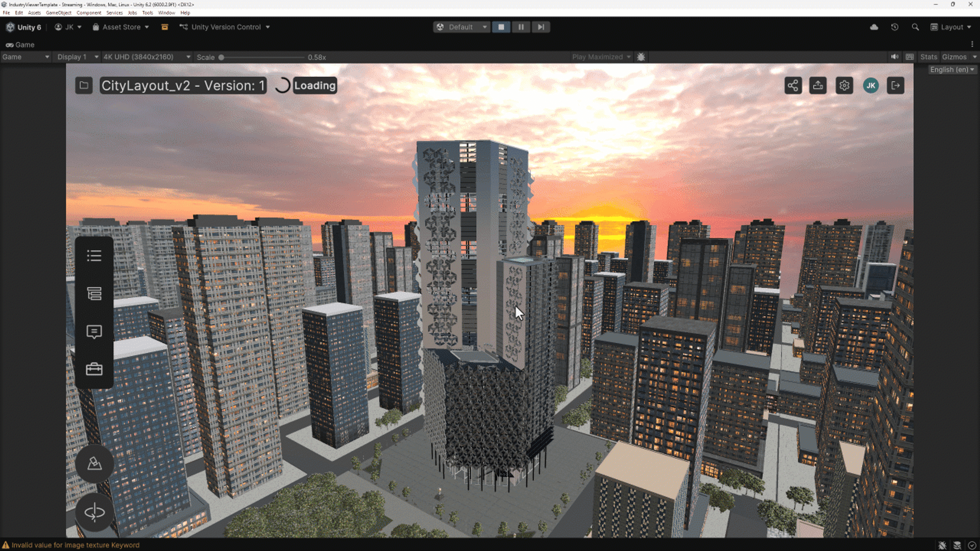Open the Play Maximized dropdown
Screen dimensions: 980x551
click(601, 57)
